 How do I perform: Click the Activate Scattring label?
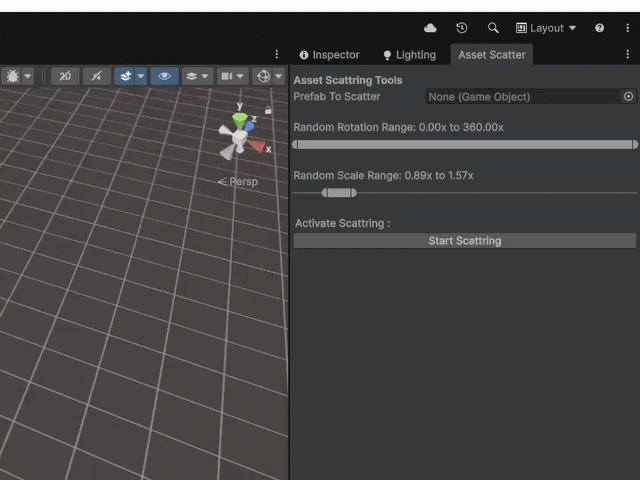[342, 223]
